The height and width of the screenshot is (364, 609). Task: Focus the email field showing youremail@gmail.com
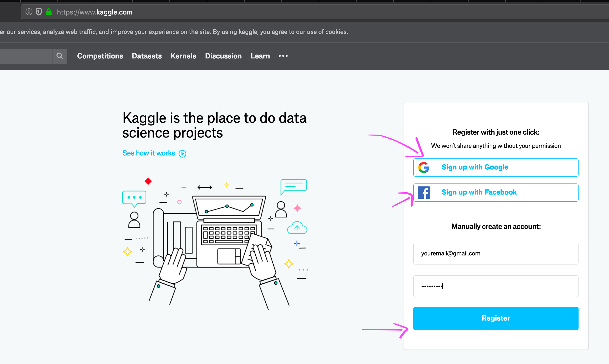496,253
